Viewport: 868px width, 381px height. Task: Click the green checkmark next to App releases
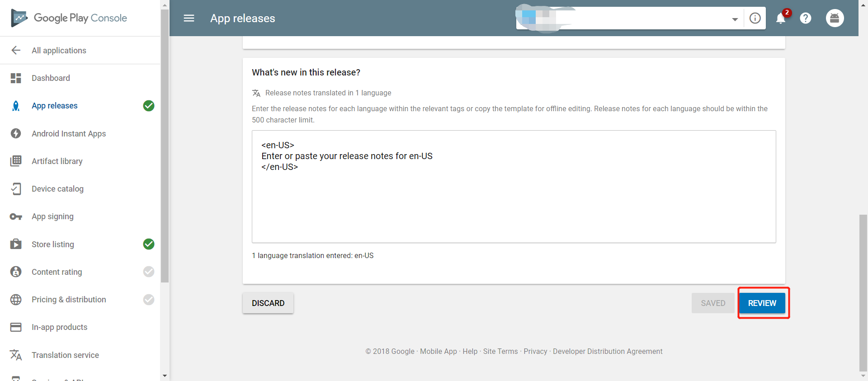149,106
